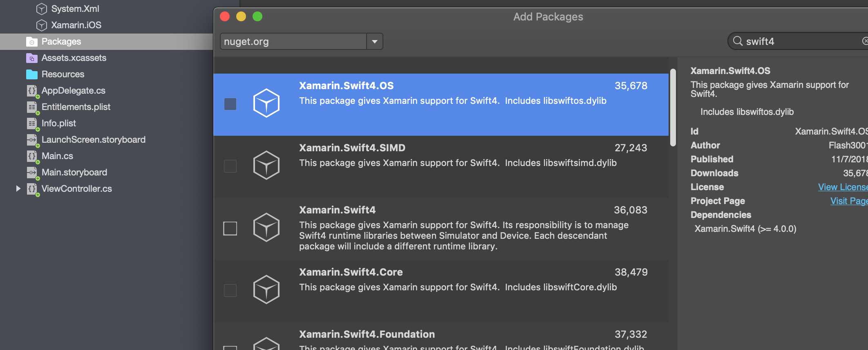Click the search magnifier icon
Image resolution: width=868 pixels, height=350 pixels.
pos(738,41)
